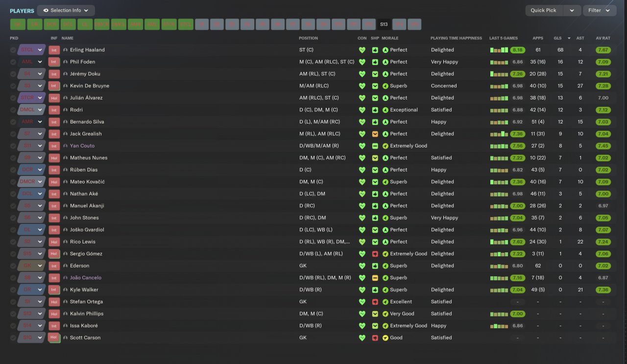
Task: Click Haaland's last 5 games form bars
Action: tap(499, 50)
